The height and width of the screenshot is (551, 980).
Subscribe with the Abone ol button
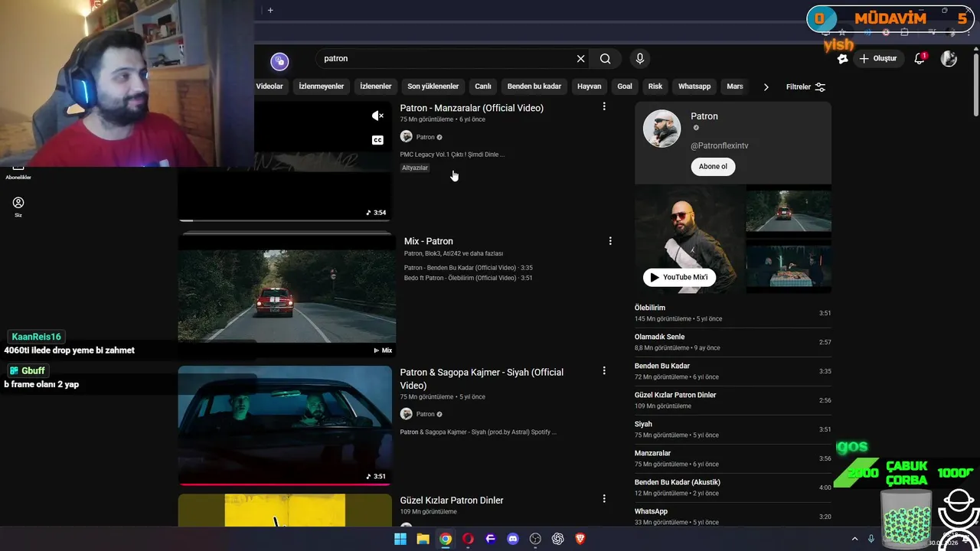713,166
